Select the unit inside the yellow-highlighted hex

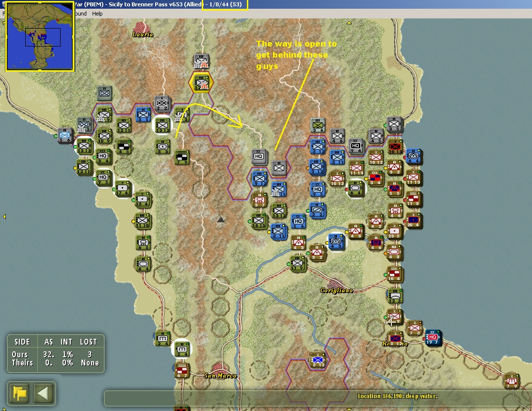[201, 82]
